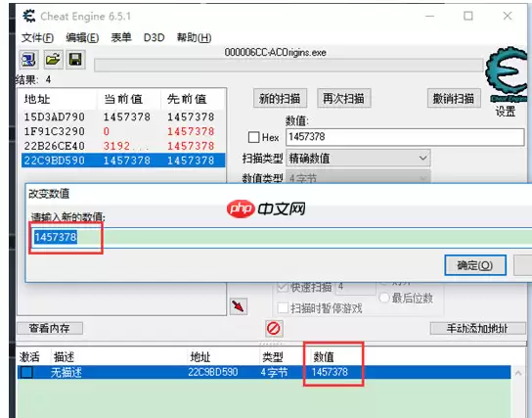532x418 pixels.
Task: Select the 最后位数 radio button
Action: click(384, 299)
